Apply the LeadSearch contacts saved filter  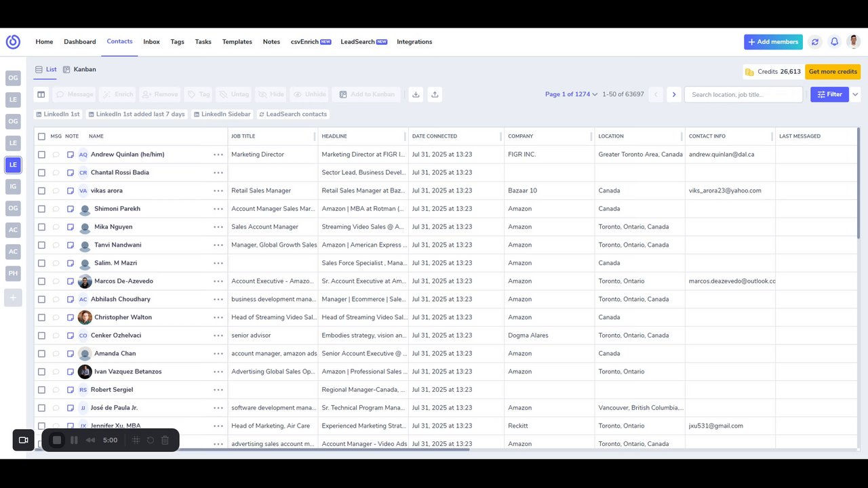click(293, 115)
